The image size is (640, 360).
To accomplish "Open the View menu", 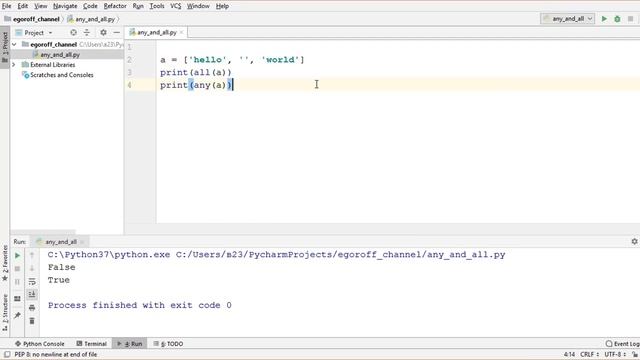I will tap(40, 6).
